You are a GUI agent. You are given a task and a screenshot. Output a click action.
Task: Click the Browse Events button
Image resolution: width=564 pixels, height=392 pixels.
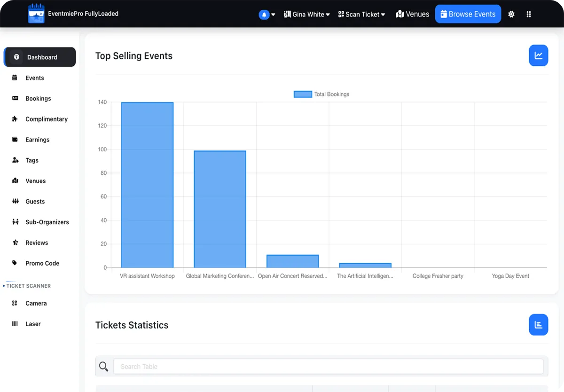point(468,14)
